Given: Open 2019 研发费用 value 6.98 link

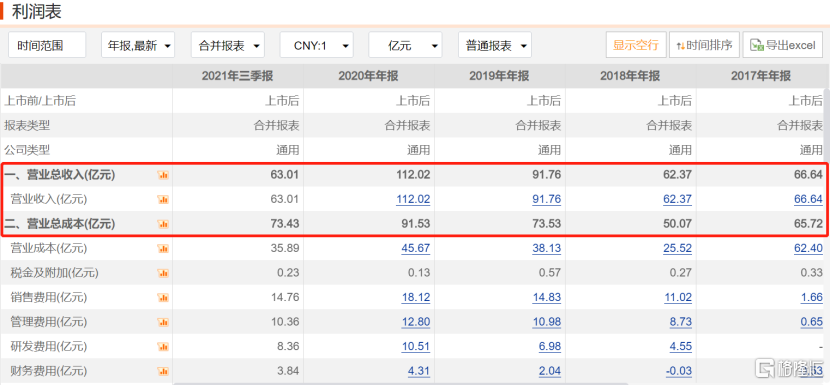Looking at the screenshot, I should tap(550, 347).
